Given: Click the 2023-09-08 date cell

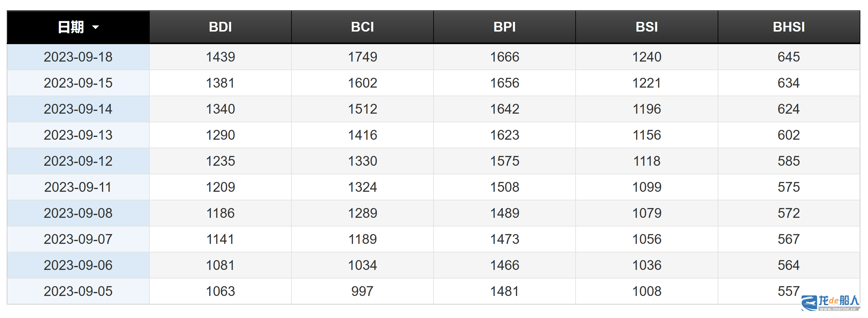Looking at the screenshot, I should pos(78,213).
